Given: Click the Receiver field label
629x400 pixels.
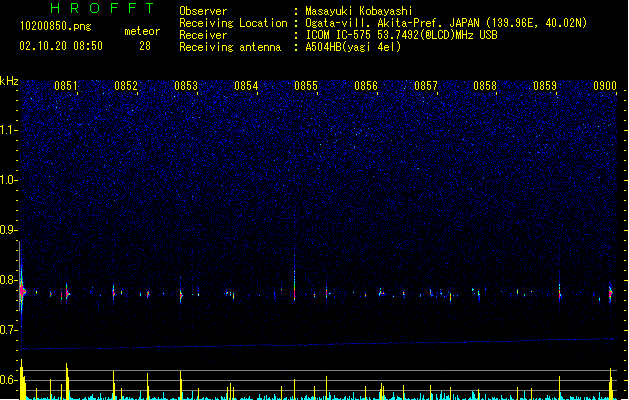Looking at the screenshot, I should tap(203, 35).
